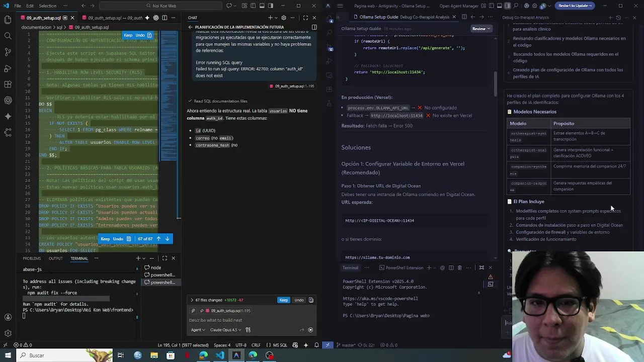Open Run and Debug view in VS Code
Viewport: 644px width, 362px height.
pyautogui.click(x=8, y=68)
